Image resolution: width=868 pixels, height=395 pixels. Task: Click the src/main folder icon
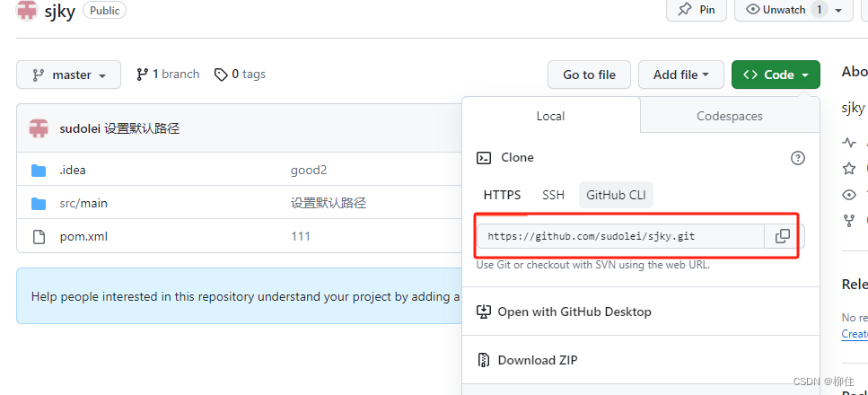39,203
